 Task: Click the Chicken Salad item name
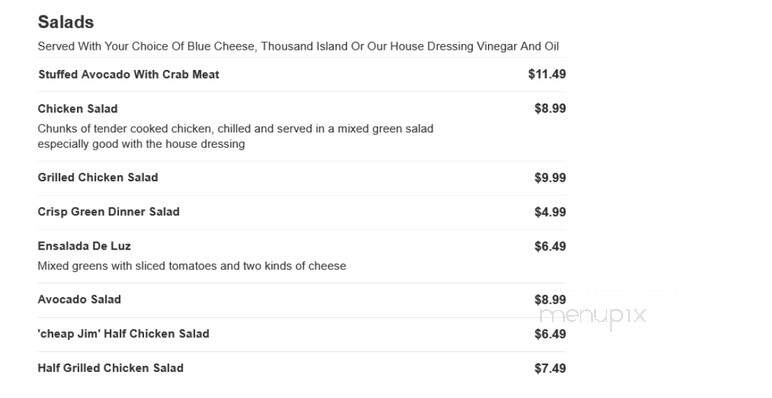[x=77, y=108]
